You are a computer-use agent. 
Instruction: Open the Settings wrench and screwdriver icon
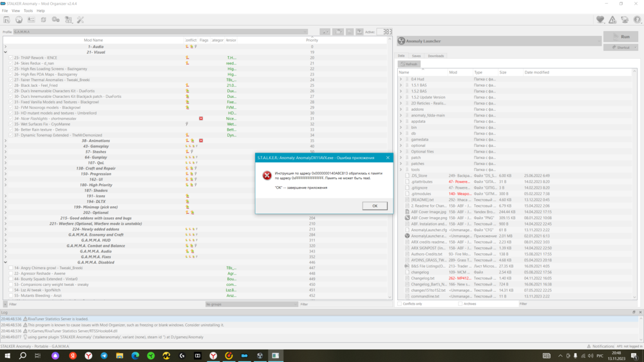pos(80,20)
